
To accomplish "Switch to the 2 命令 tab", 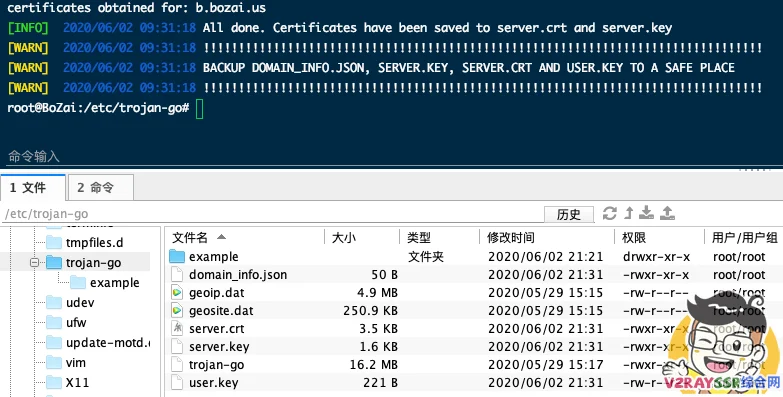I will tap(100, 188).
